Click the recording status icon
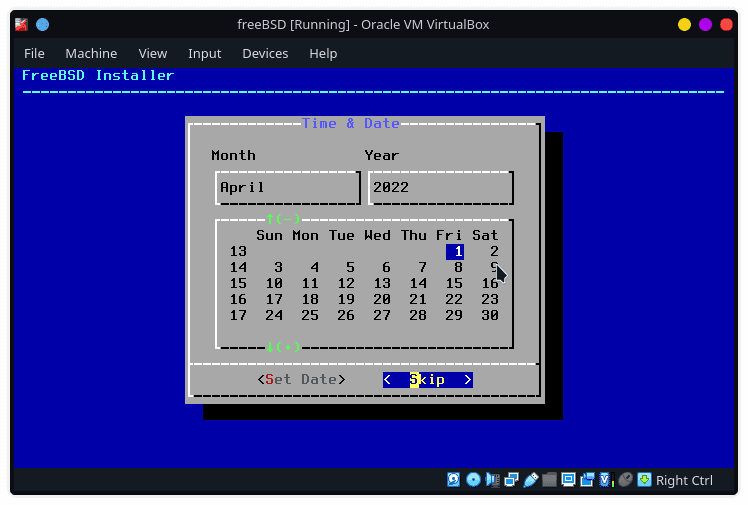748x505 pixels. [587, 480]
